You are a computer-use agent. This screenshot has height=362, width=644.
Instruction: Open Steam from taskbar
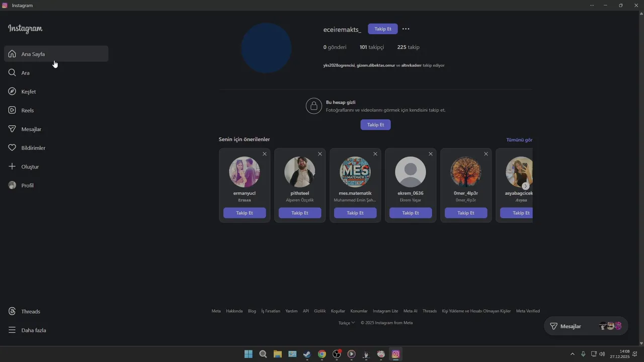point(307,354)
